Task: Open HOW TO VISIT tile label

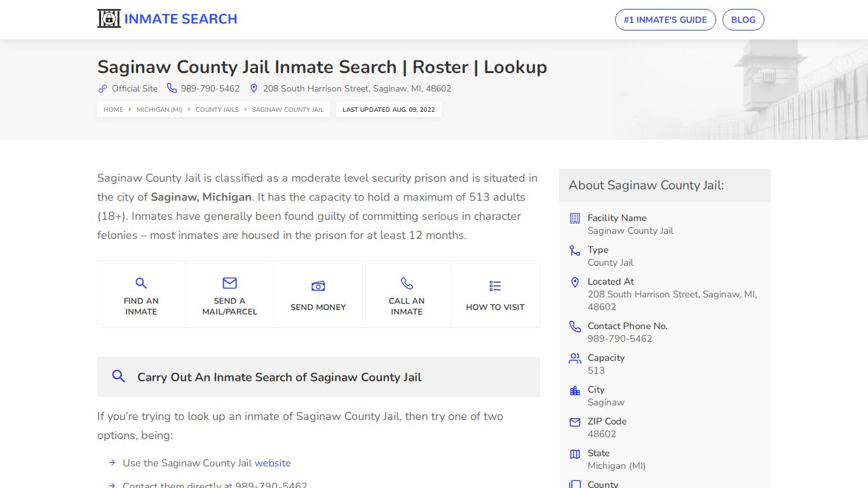Action: (x=495, y=307)
